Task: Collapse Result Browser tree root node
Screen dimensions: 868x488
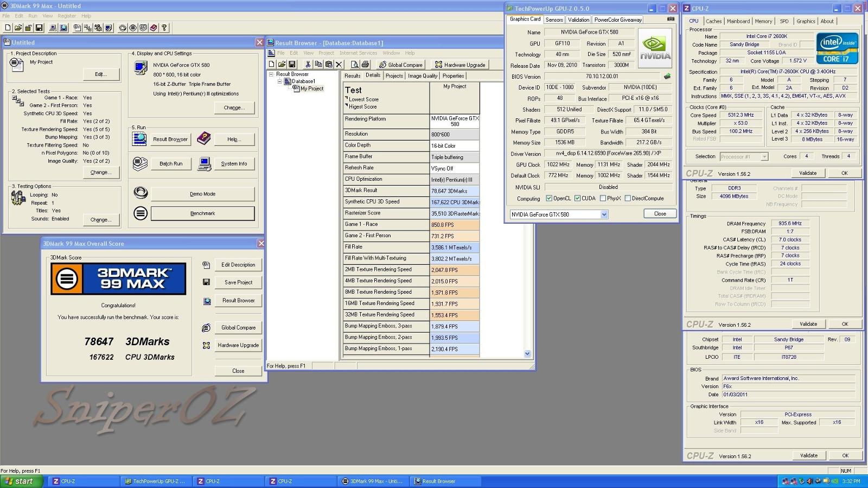Action: [x=271, y=74]
